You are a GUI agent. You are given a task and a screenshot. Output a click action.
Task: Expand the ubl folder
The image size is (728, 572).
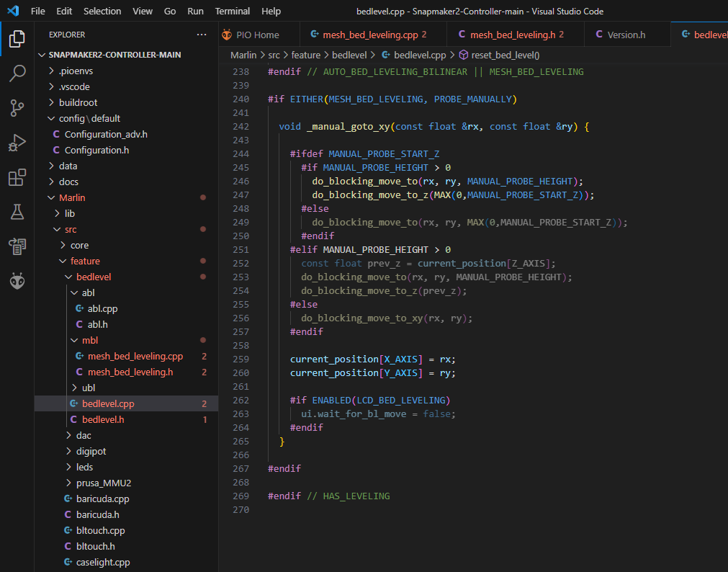(126, 388)
